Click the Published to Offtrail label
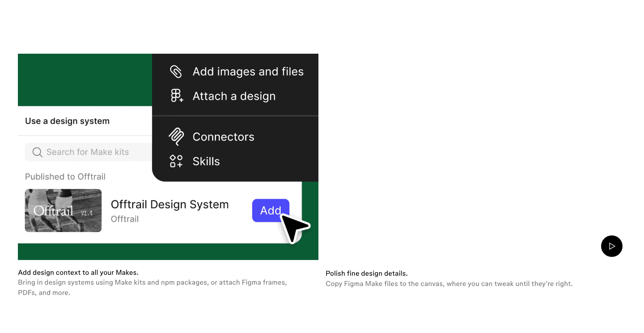Image resolution: width=644 pixels, height=333 pixels. 65,177
